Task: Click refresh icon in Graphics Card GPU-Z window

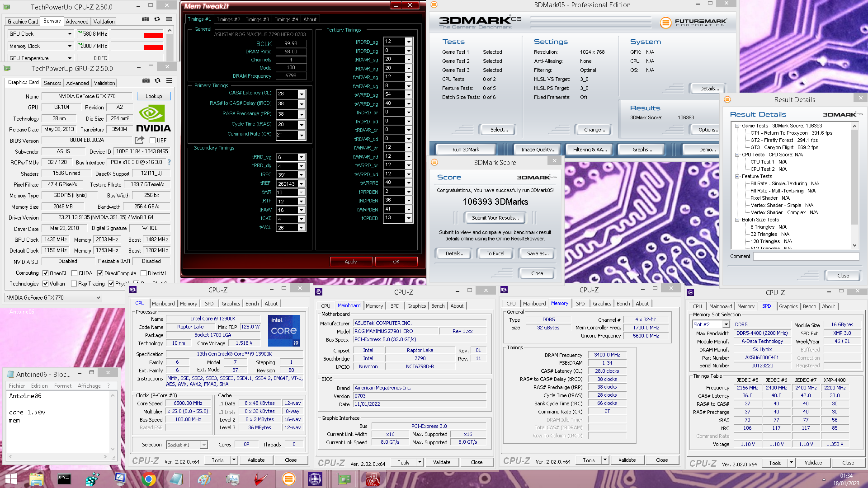Action: (157, 80)
